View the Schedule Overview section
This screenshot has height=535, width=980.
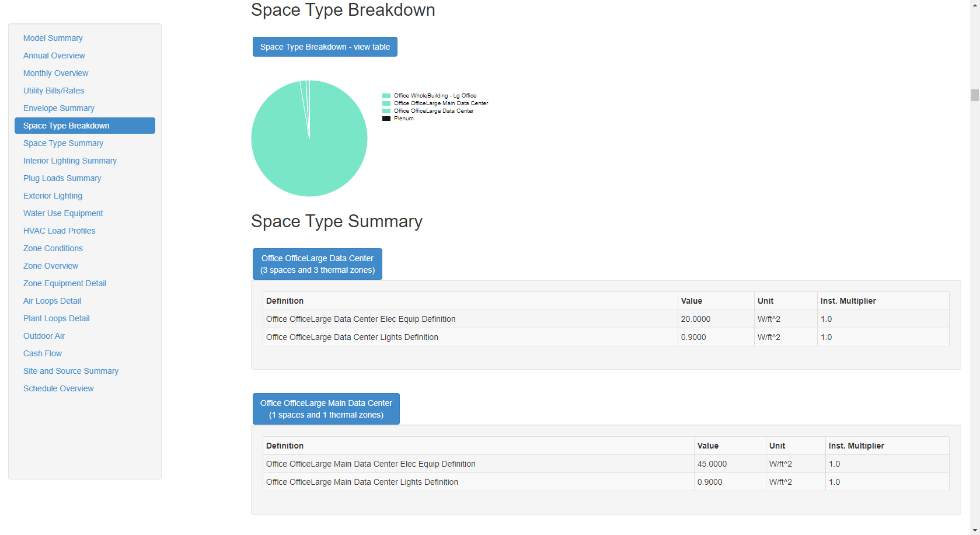pos(58,388)
